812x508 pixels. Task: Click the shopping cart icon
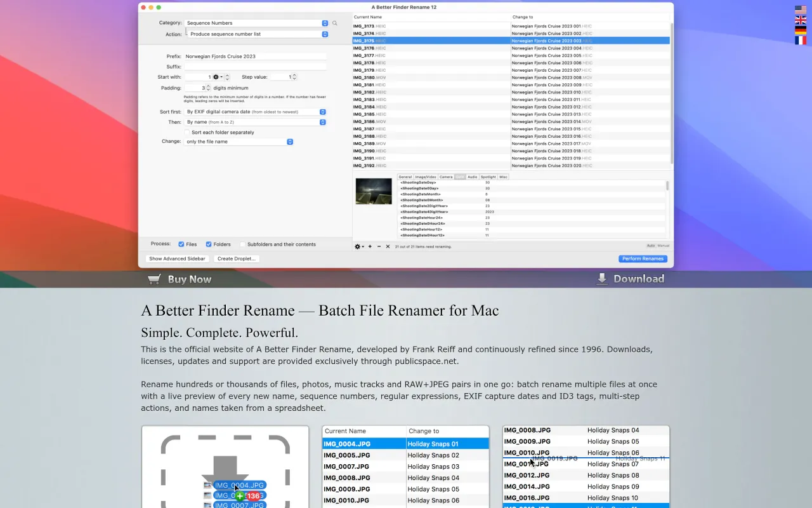(x=154, y=279)
